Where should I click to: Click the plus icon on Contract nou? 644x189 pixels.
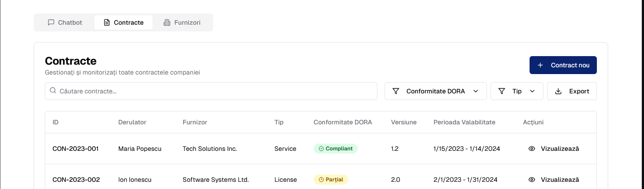pos(540,65)
